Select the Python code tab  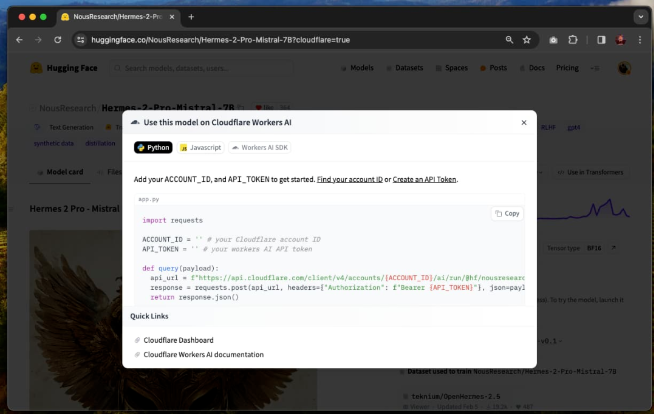(x=153, y=147)
